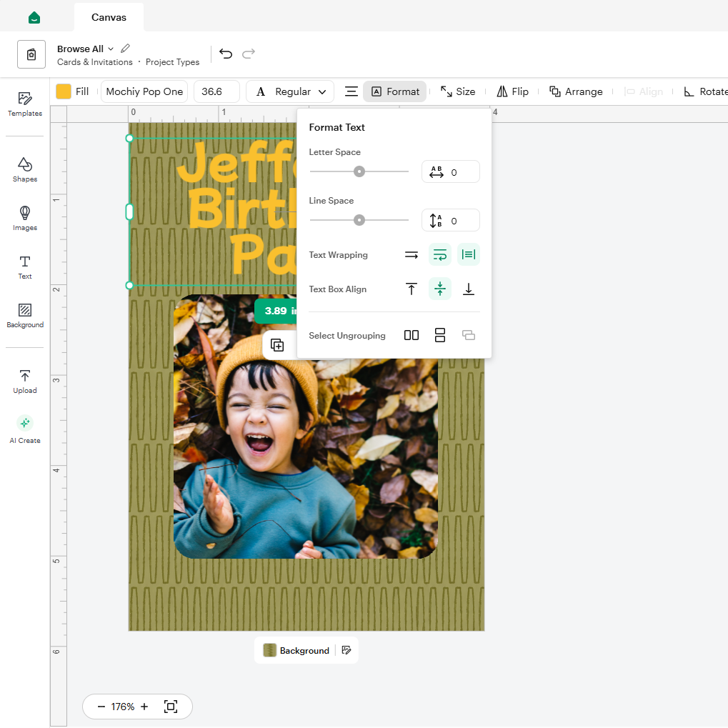Viewport: 728px width, 728px height.
Task: Open the Images sidebar panel
Action: coord(25,219)
